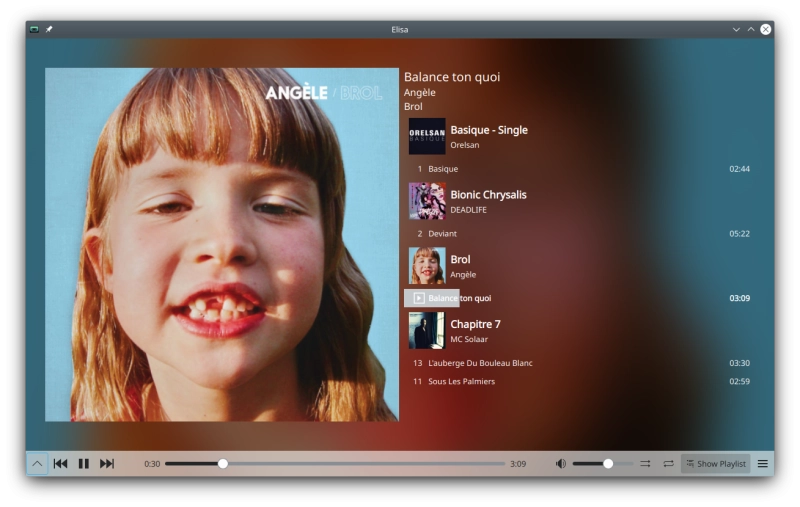This screenshot has width=800, height=507.
Task: Play L'auberge Du Bouleau Blanc track
Action: tap(580, 363)
